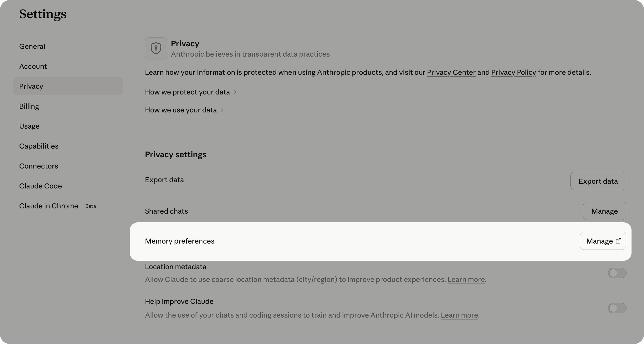Open Claude in Chrome beta settings
644x344 pixels.
click(48, 206)
